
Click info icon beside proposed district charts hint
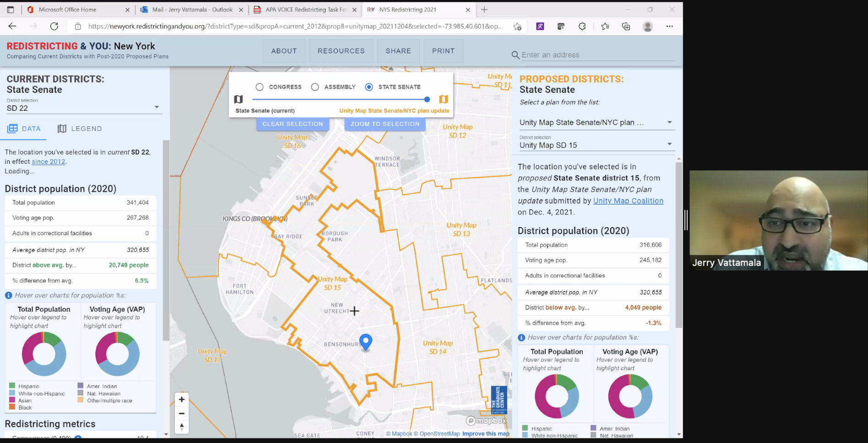pyautogui.click(x=521, y=338)
